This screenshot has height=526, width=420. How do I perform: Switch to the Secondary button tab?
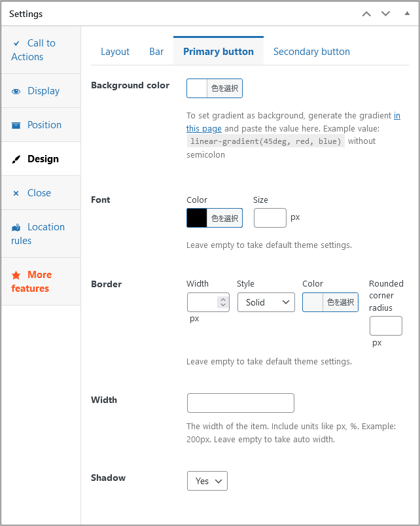[x=311, y=52]
